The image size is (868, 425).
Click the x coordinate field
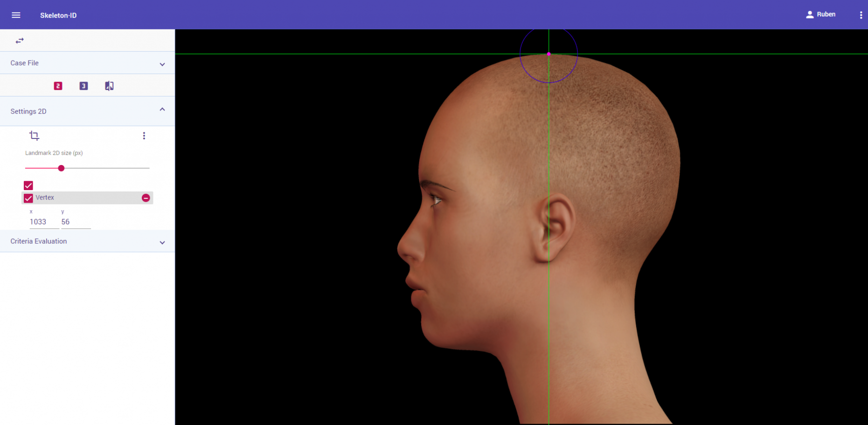44,222
